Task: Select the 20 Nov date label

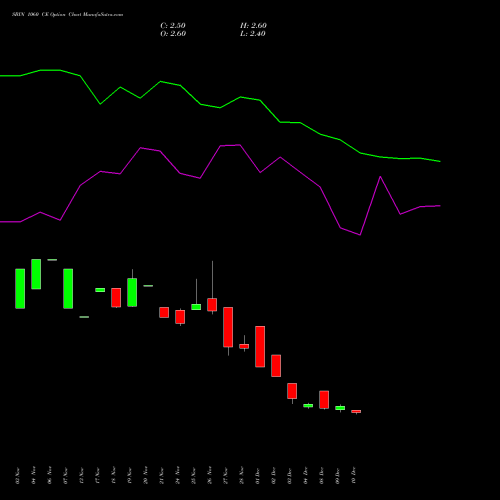Action: [146, 475]
